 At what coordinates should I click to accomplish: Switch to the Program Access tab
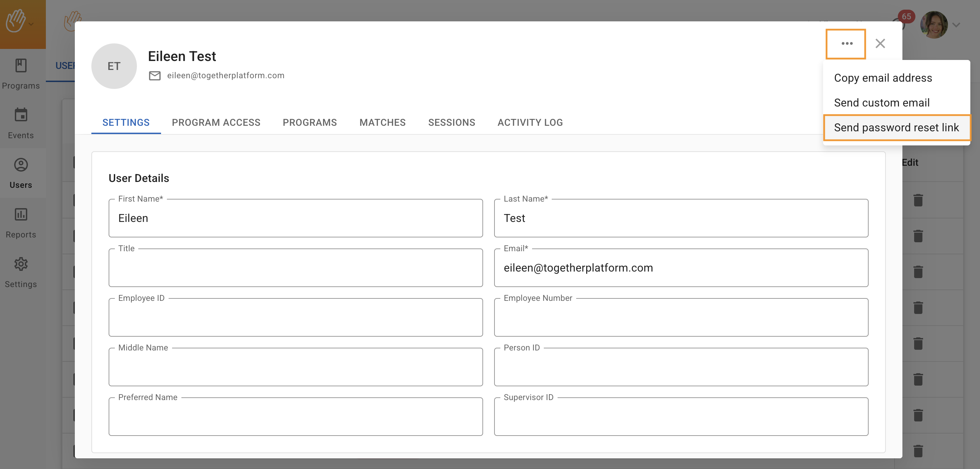tap(216, 122)
